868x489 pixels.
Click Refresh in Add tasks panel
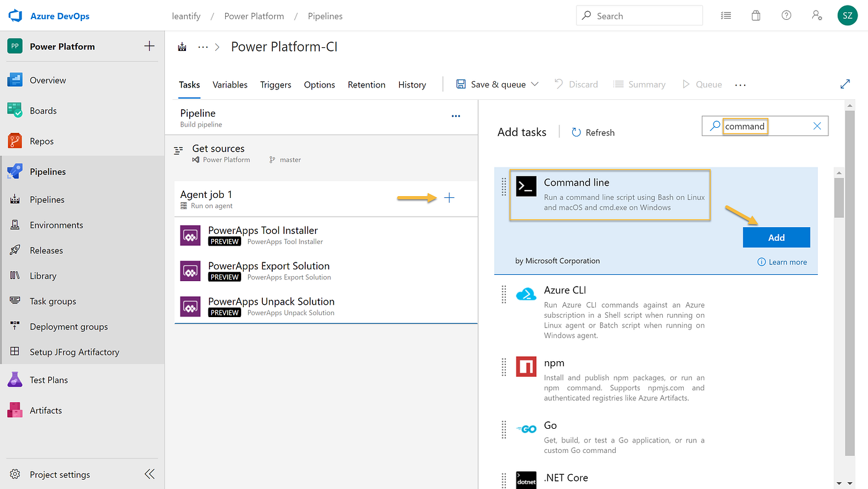[593, 132]
